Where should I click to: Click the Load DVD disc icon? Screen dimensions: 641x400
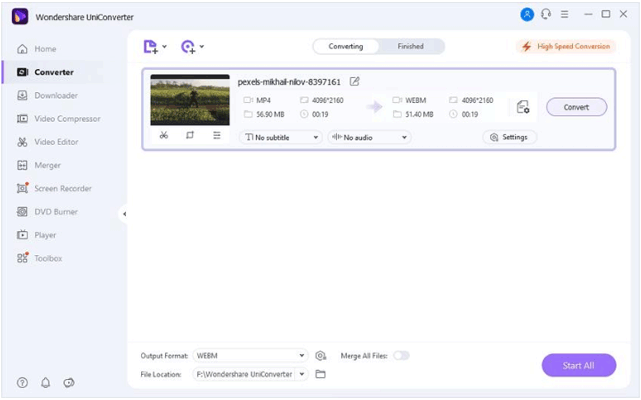(188, 47)
